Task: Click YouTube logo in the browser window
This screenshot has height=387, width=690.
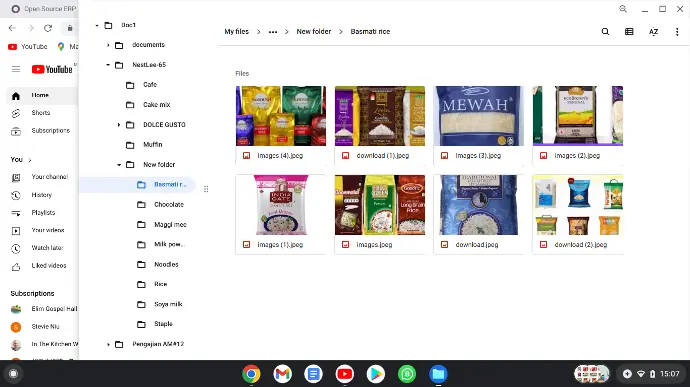Action: coord(52,69)
